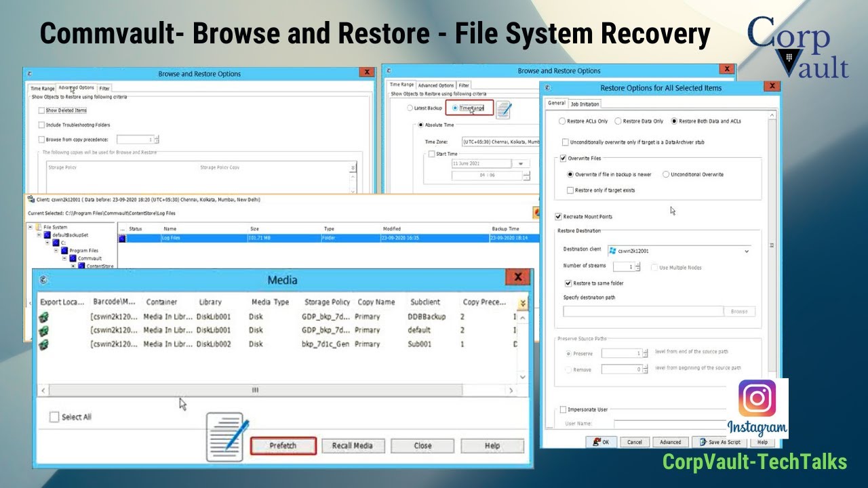868x488 pixels.
Task: Uncheck Overwrite Files checkbox
Action: point(563,158)
